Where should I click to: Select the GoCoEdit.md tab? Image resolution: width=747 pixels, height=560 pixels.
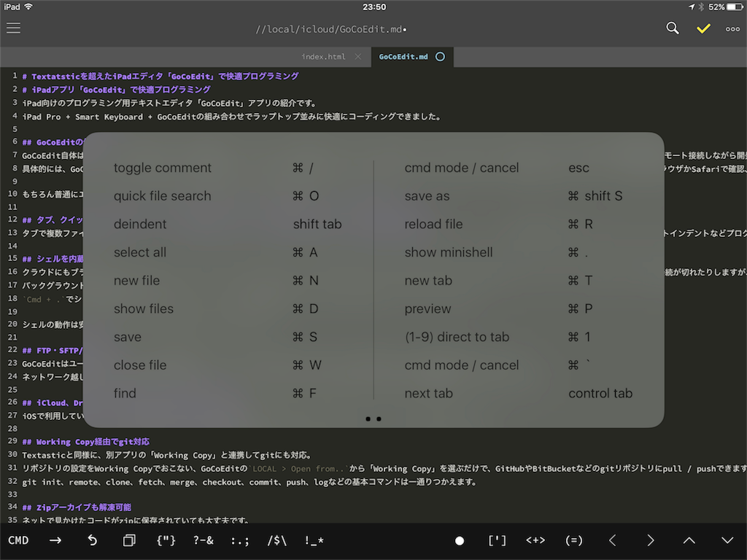click(403, 57)
